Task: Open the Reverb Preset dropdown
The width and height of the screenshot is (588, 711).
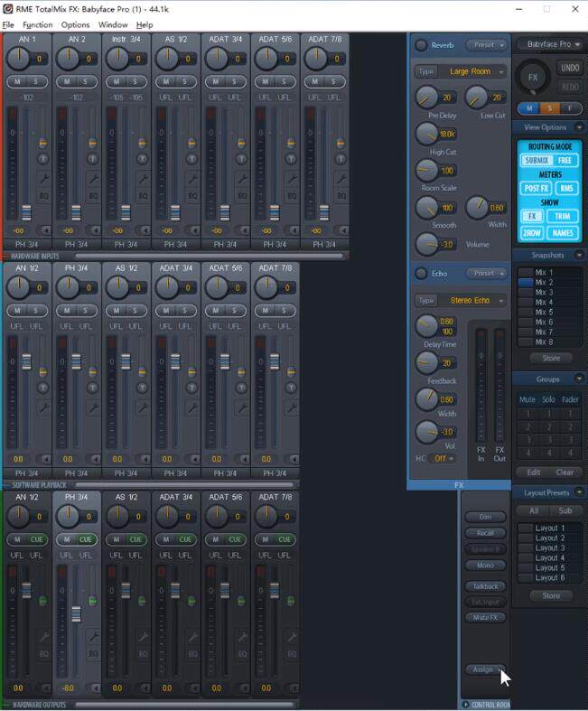Action: (x=487, y=45)
